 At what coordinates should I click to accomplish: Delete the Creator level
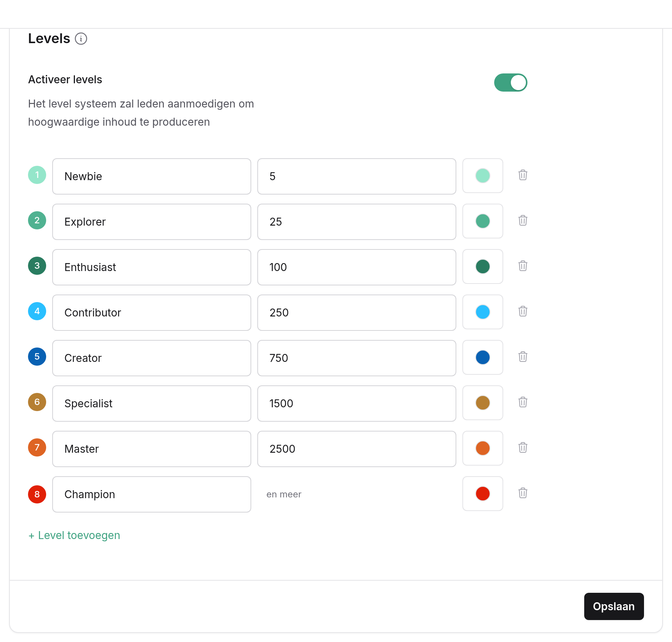pyautogui.click(x=523, y=357)
